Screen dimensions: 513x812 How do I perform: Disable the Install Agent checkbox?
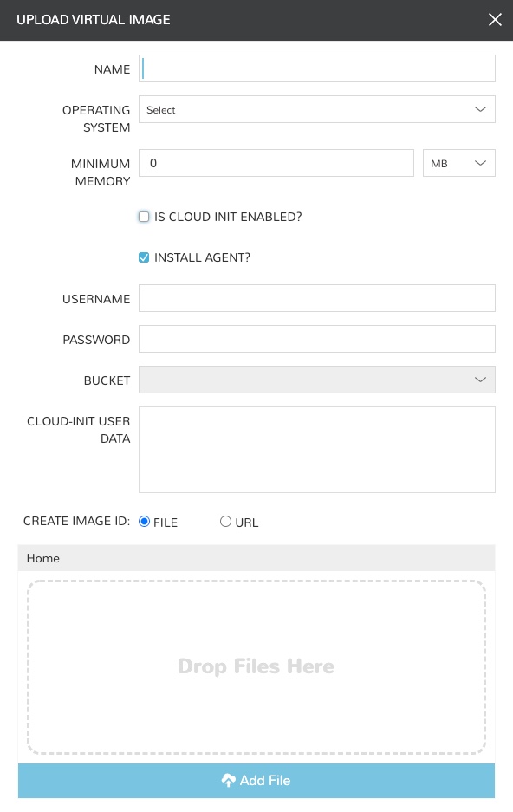tap(144, 257)
